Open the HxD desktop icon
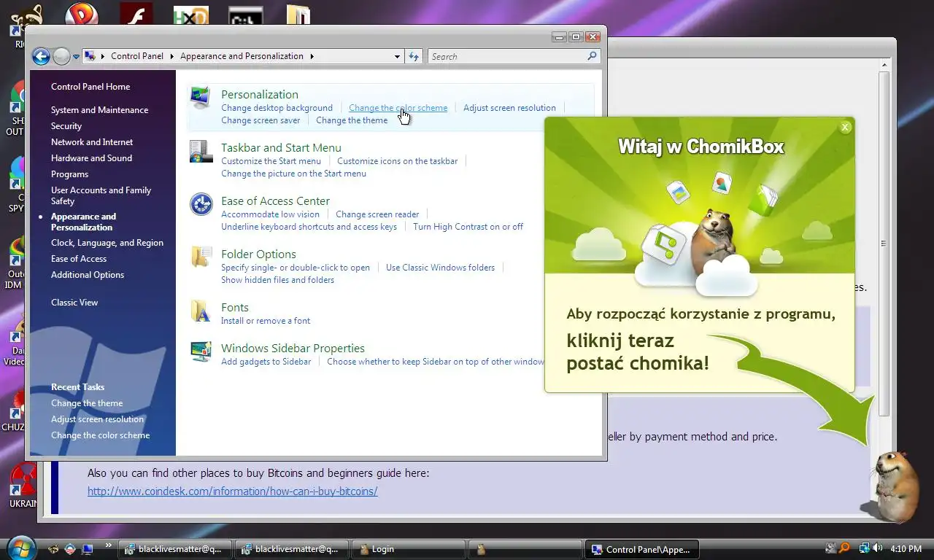The image size is (934, 560). 190,16
